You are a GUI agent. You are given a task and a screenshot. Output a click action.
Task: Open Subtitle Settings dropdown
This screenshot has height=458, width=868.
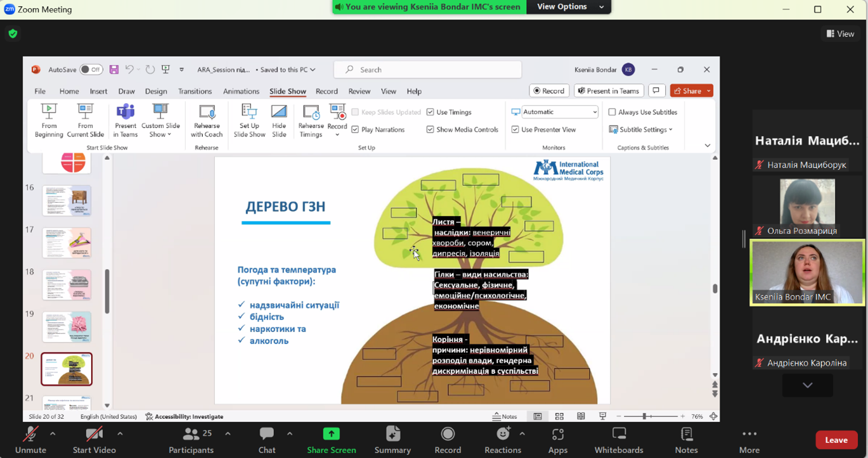coord(641,129)
